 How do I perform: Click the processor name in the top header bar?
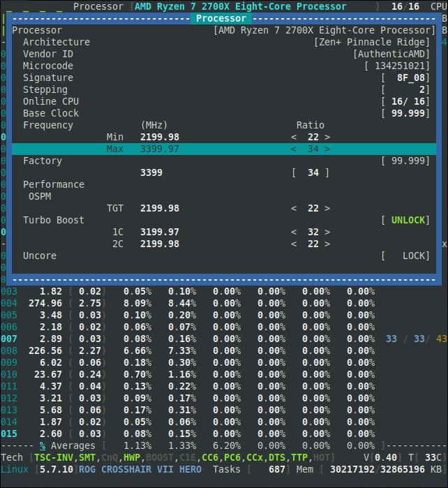coord(241,6)
